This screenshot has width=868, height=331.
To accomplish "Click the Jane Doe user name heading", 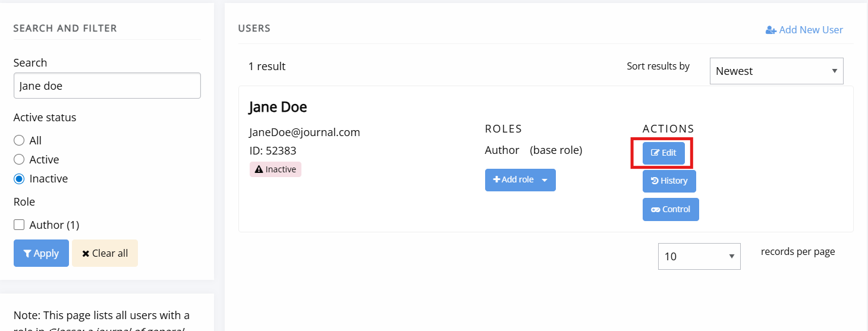I will [278, 107].
